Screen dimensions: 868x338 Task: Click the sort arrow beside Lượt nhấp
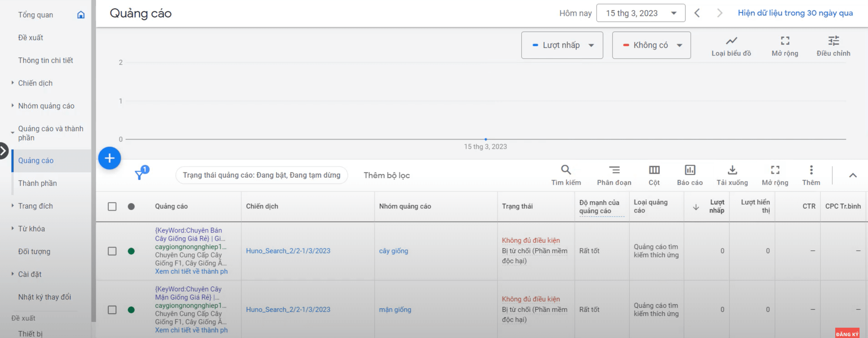point(696,207)
